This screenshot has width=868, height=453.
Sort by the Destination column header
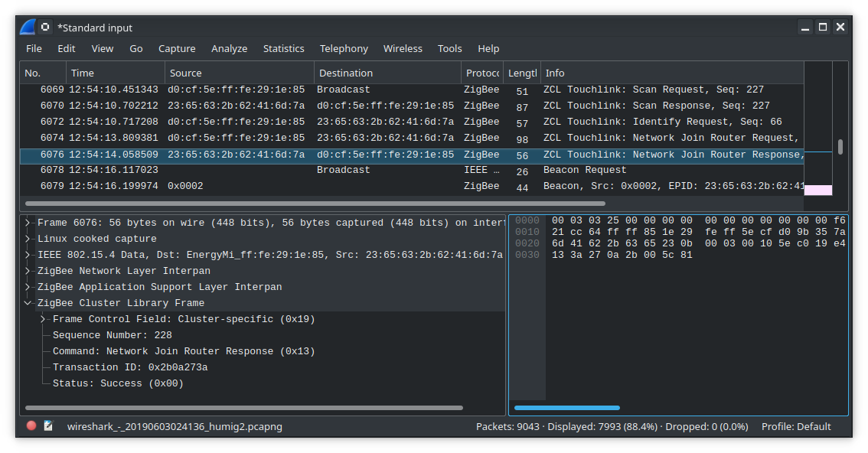[x=387, y=73]
